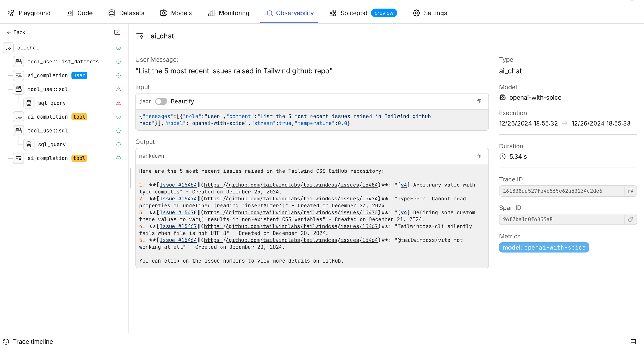Screen dimensions: 644x350
Task: Click the error icon next to the first tool_use::sql
Action: pos(119,89)
